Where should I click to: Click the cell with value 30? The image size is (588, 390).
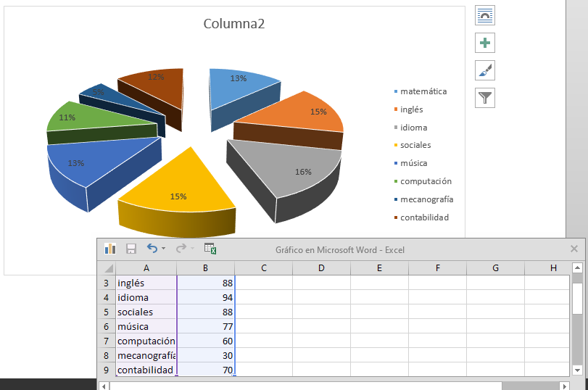[x=205, y=355]
